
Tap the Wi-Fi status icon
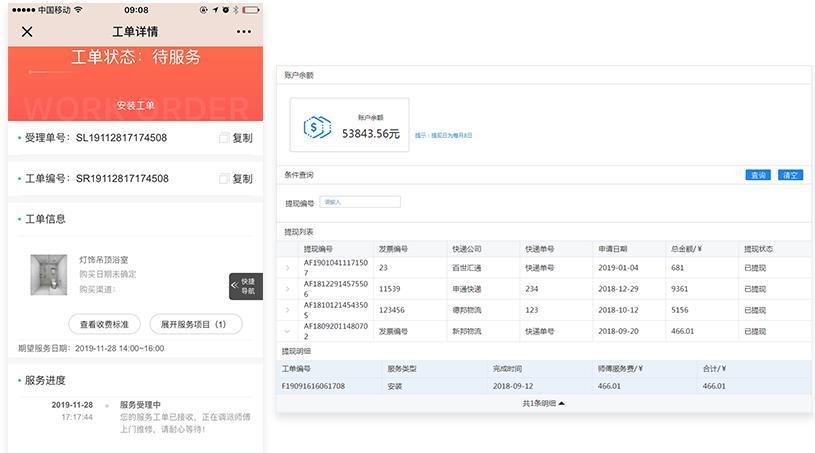tap(78, 10)
